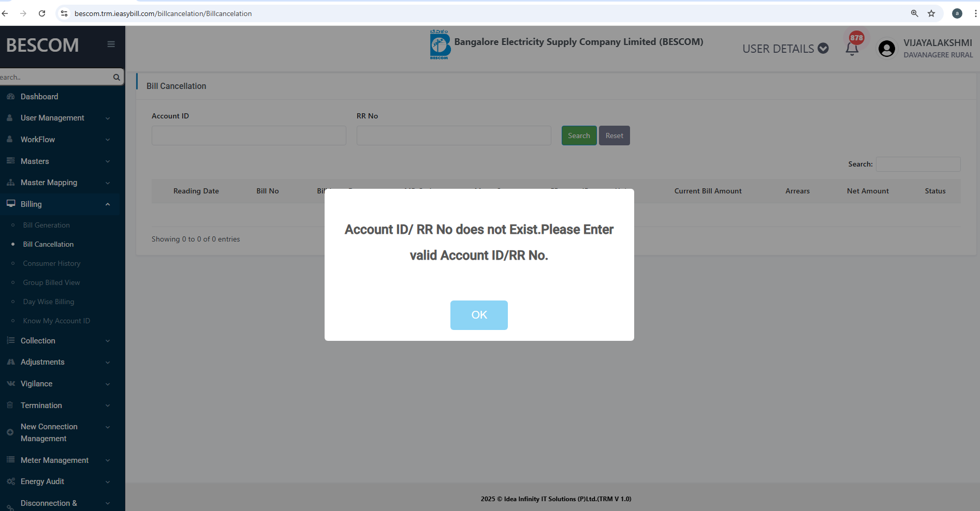This screenshot has width=980, height=511.
Task: Expand the Adjustments chevron
Action: tap(108, 363)
